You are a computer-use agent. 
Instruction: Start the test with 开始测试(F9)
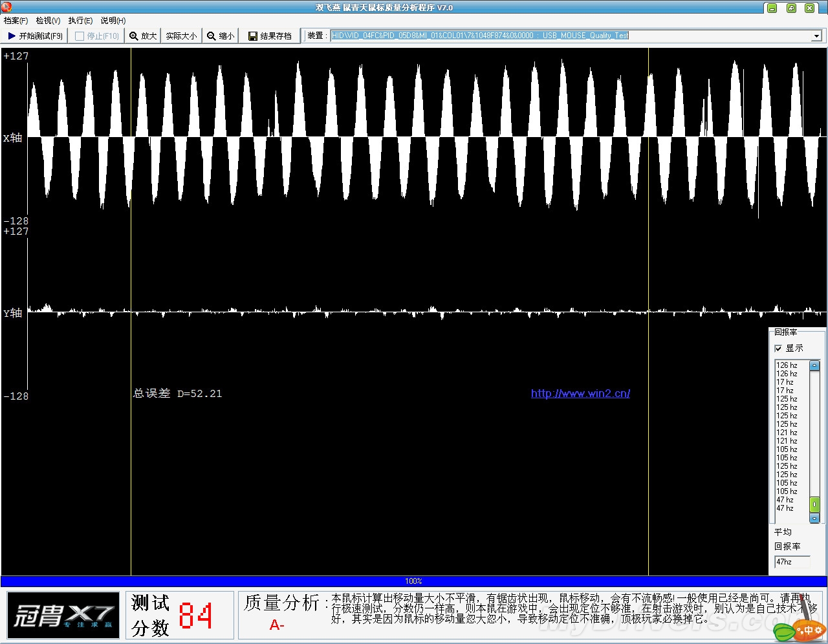click(x=36, y=36)
